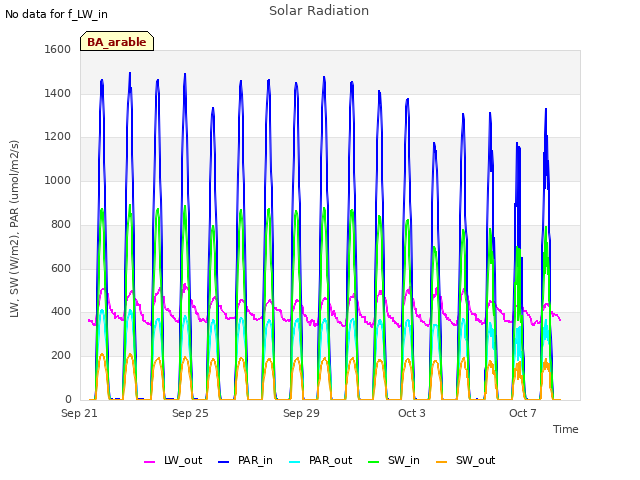Toggle the PAR_in legend entry
Image resolution: width=640 pixels, height=480 pixels.
[x=245, y=460]
